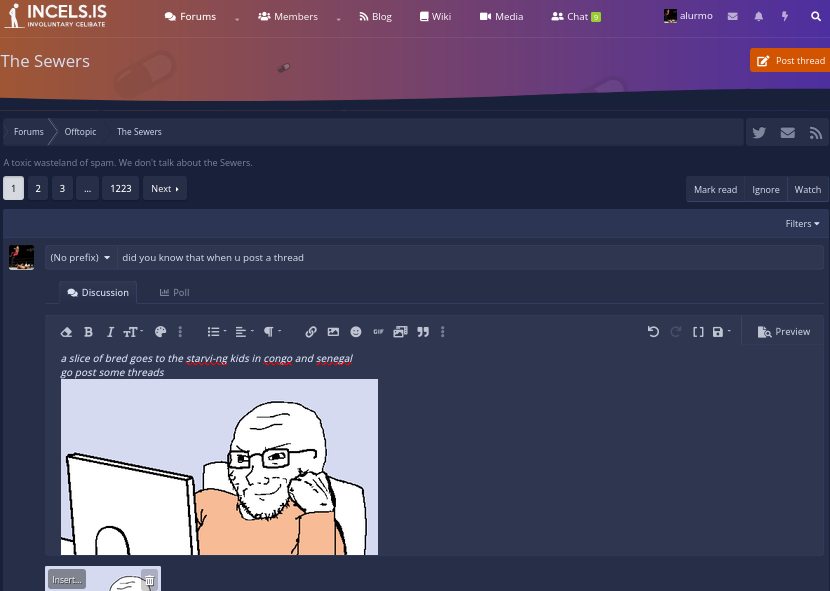Image resolution: width=830 pixels, height=591 pixels.
Task: Share forum on Twitter
Action: coord(759,132)
